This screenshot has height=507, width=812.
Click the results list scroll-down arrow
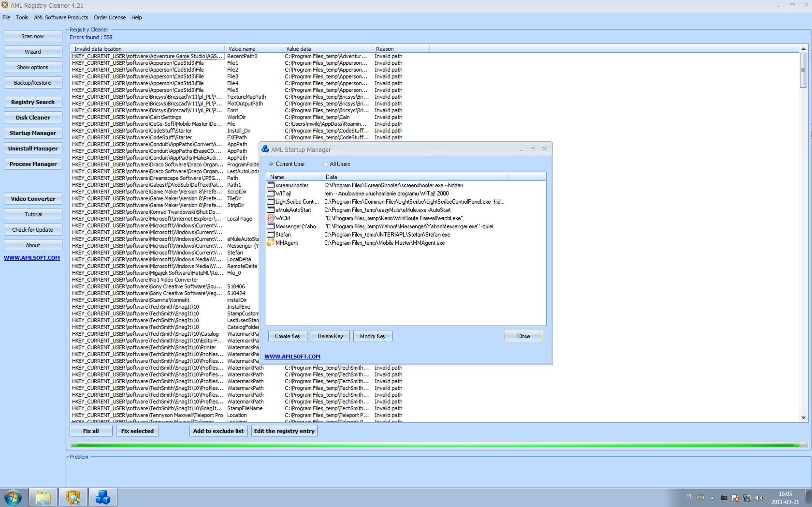coord(803,418)
